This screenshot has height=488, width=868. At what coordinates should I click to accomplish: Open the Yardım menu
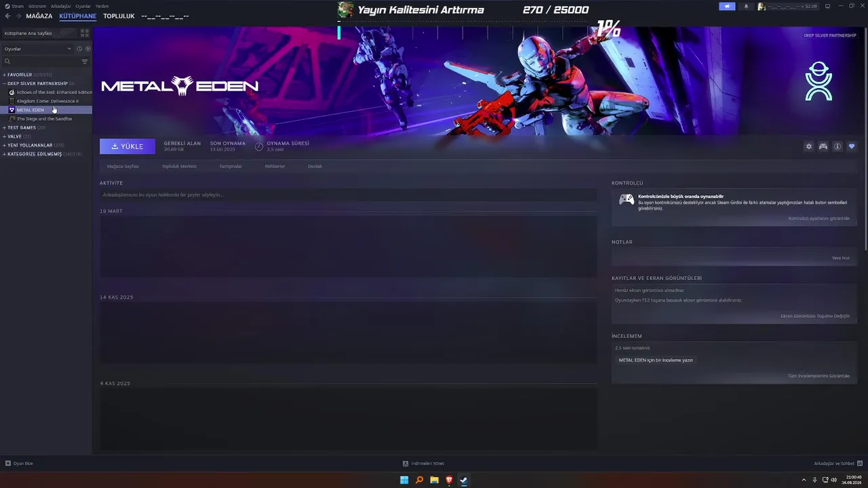click(x=102, y=6)
